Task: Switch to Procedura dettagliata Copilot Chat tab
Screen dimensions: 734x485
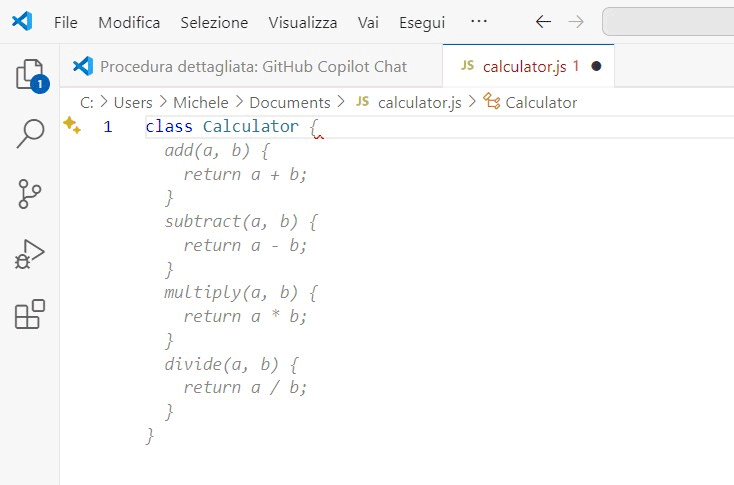Action: point(251,66)
